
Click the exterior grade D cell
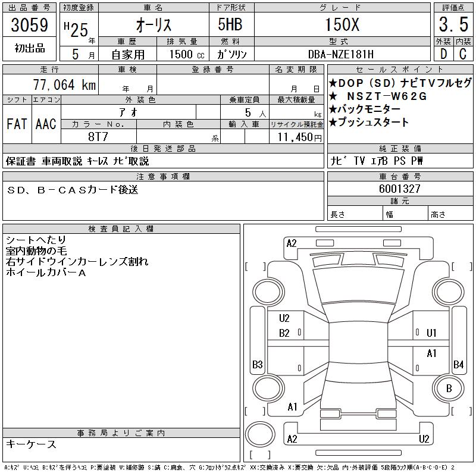point(443,54)
